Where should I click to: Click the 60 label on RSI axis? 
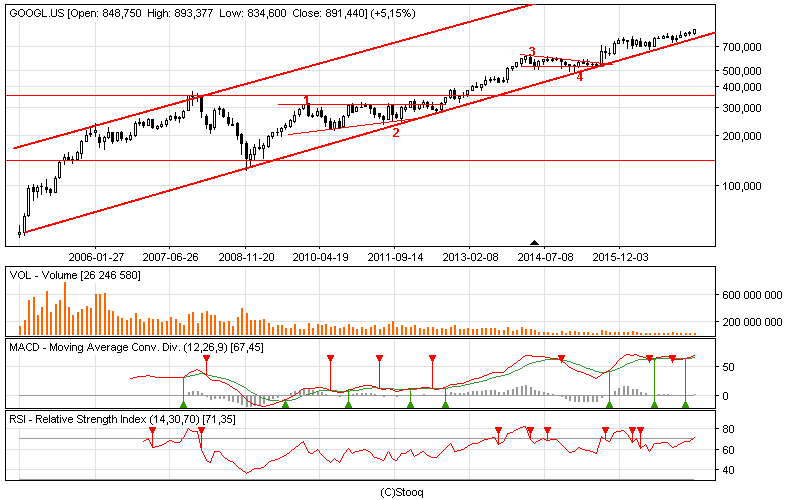click(x=729, y=450)
